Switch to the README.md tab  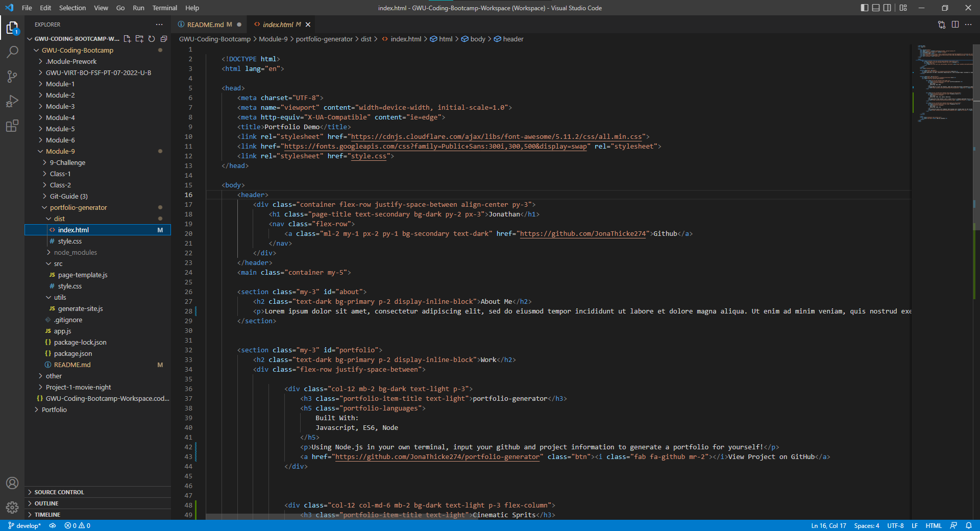pyautogui.click(x=207, y=24)
